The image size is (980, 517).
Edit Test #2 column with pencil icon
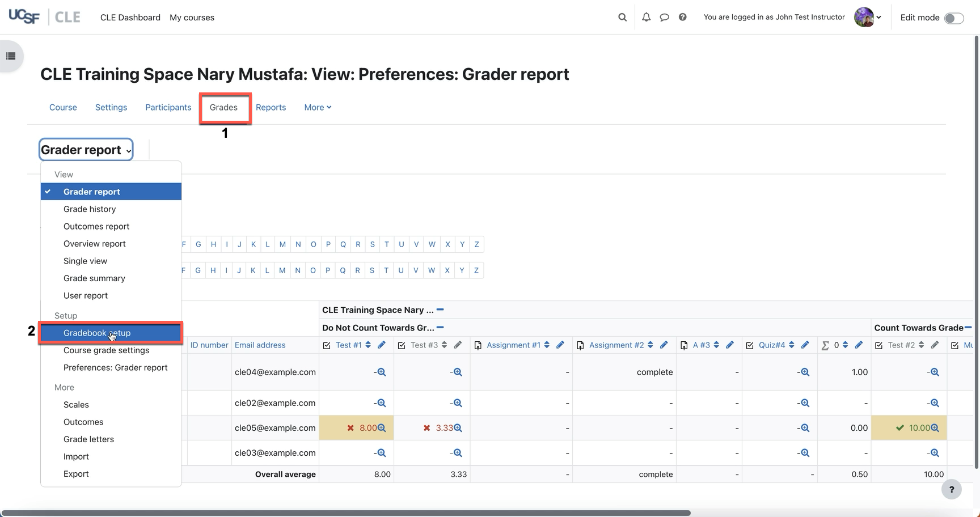[x=935, y=345]
